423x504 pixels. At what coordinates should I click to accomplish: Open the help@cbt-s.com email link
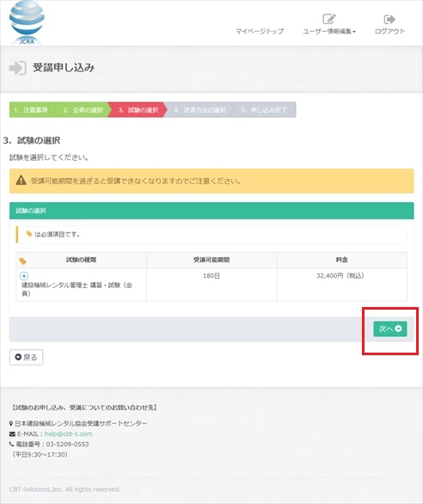point(68,434)
